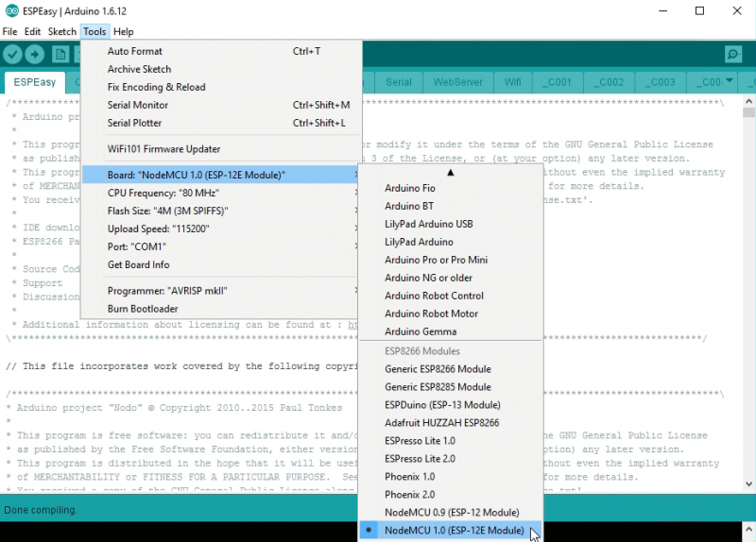Click editor scrollbar up arrow
This screenshot has width=756, height=542.
(748, 101)
